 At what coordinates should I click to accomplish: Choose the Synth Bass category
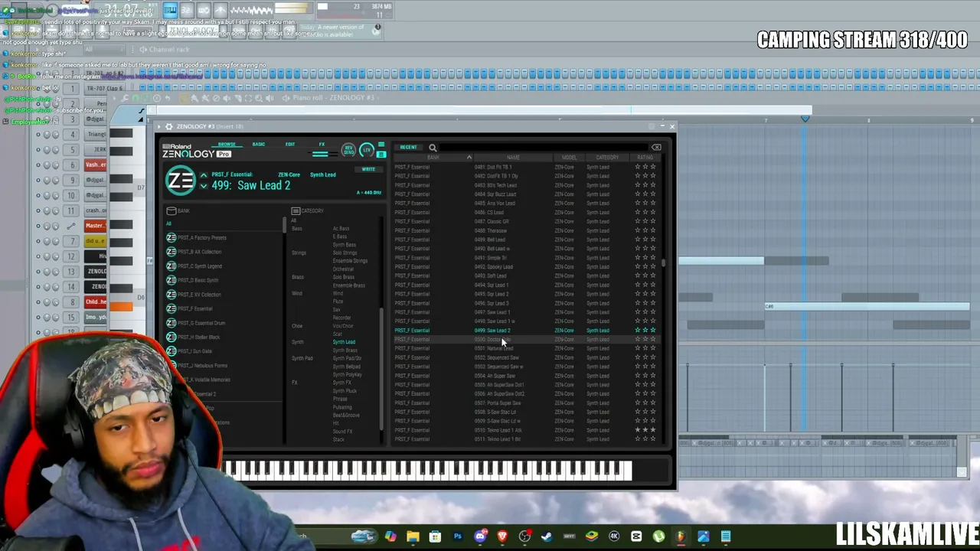point(345,245)
